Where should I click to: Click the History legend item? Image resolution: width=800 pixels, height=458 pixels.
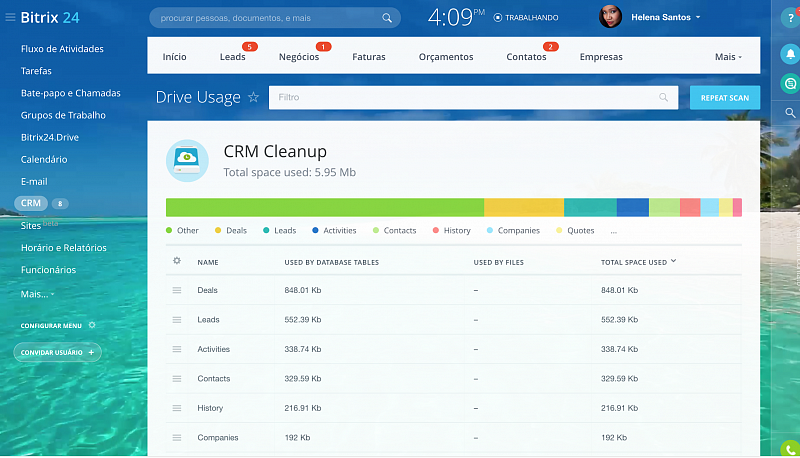[452, 231]
